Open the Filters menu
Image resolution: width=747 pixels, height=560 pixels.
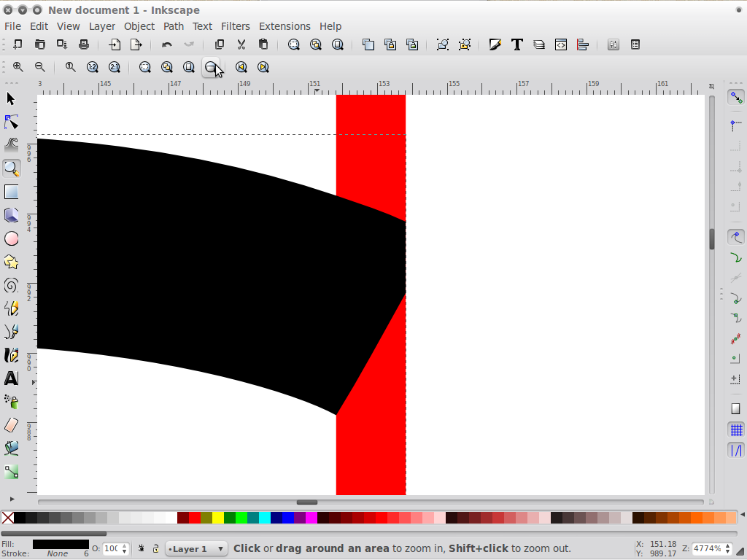[235, 26]
